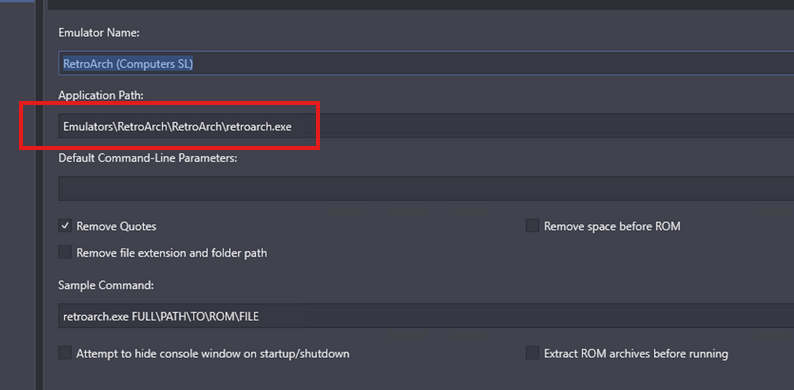Click the Emulator Name label
794x390 pixels.
tap(99, 33)
